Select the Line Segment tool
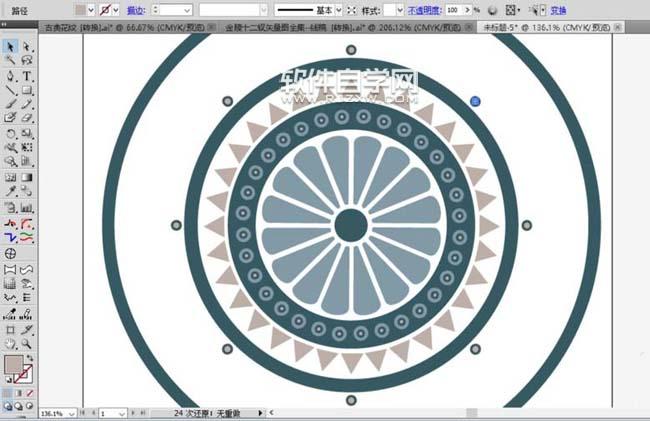The width and height of the screenshot is (650, 421). coord(10,90)
